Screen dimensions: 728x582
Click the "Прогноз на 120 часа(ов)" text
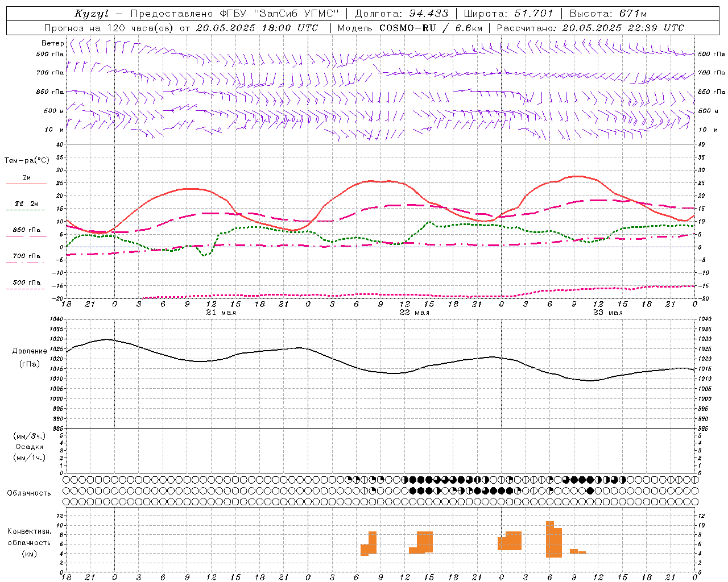[109, 28]
